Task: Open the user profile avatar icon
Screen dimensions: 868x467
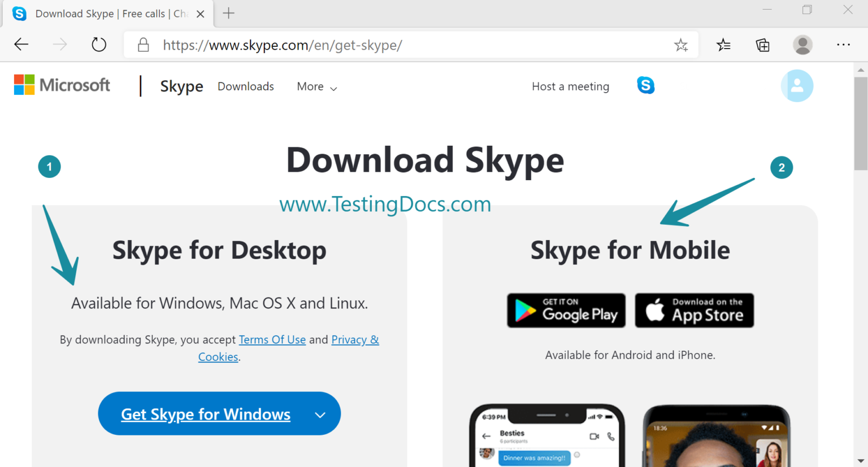Action: (x=797, y=85)
